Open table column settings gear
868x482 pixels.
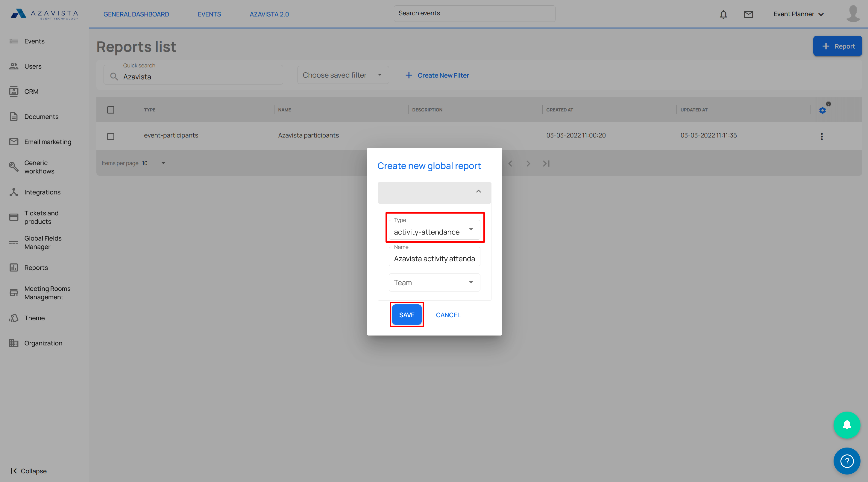[822, 110]
